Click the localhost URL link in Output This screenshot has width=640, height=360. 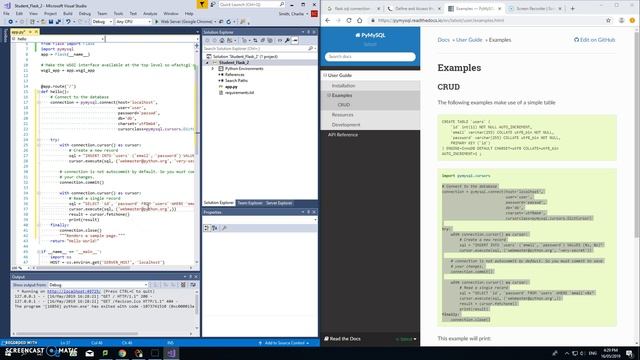click(73, 291)
